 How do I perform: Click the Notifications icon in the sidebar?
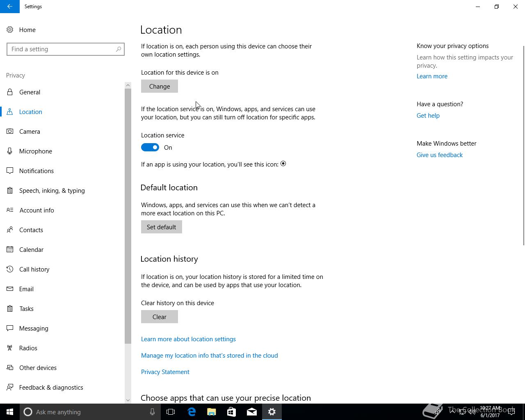[10, 171]
